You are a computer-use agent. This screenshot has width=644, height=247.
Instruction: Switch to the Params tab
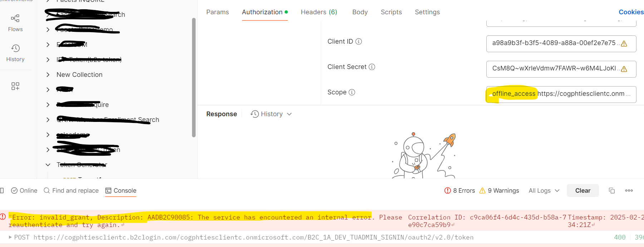click(217, 12)
